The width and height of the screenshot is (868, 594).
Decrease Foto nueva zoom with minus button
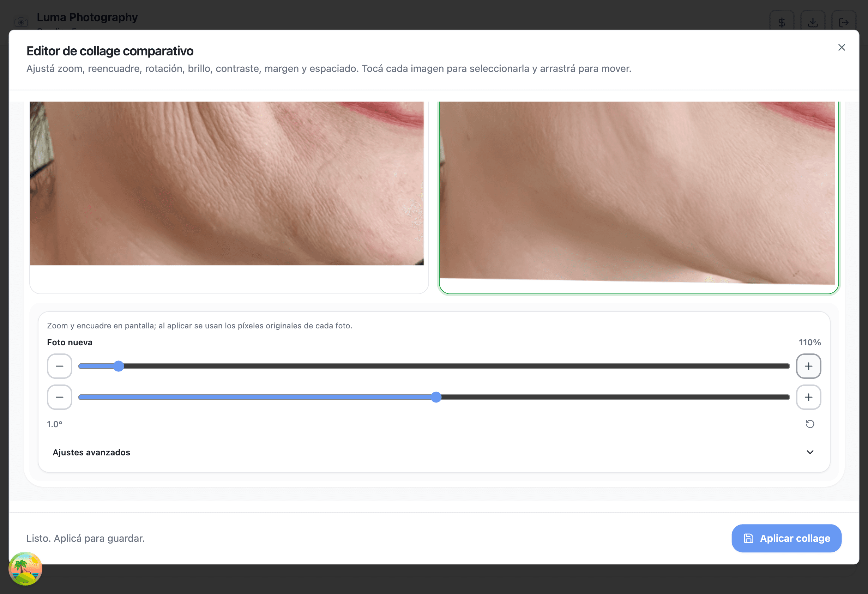(x=59, y=366)
